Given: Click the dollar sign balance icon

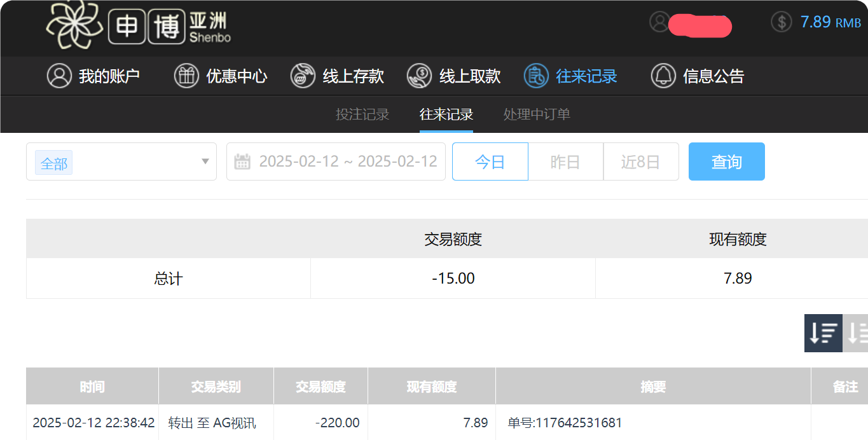Looking at the screenshot, I should coord(781,22).
